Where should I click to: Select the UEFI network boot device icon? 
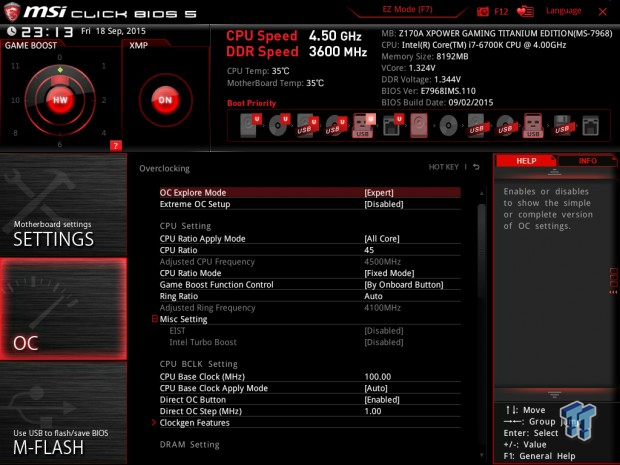pyautogui.click(x=392, y=125)
